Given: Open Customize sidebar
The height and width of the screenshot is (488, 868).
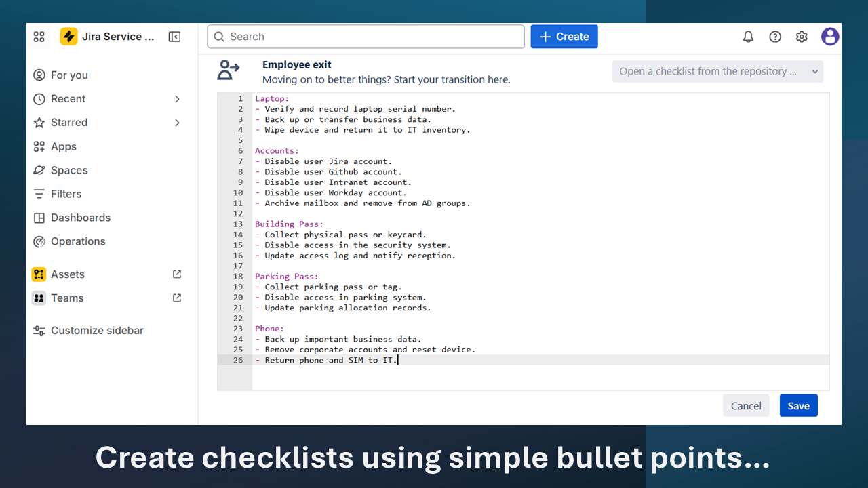Looking at the screenshot, I should tap(97, 330).
